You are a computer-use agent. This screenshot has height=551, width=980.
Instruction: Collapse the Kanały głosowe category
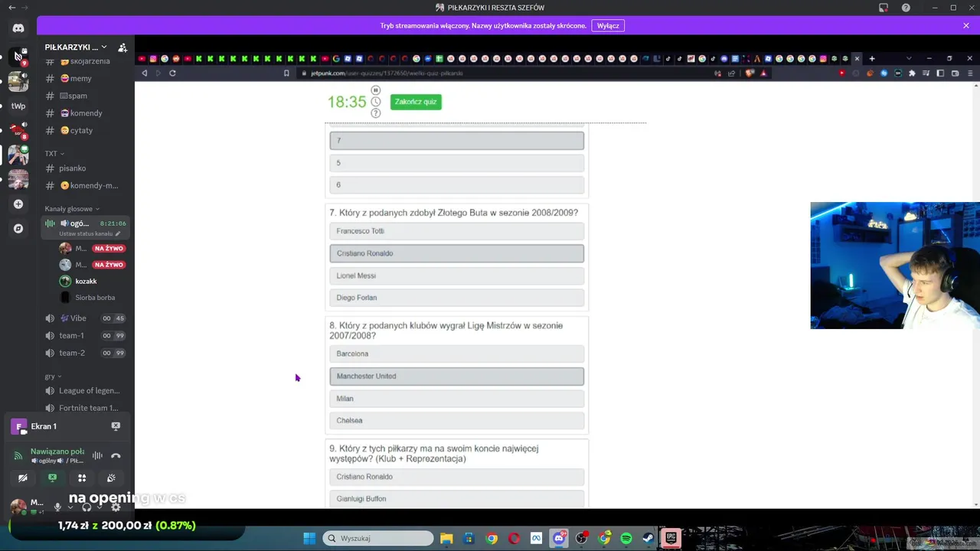tap(72, 209)
